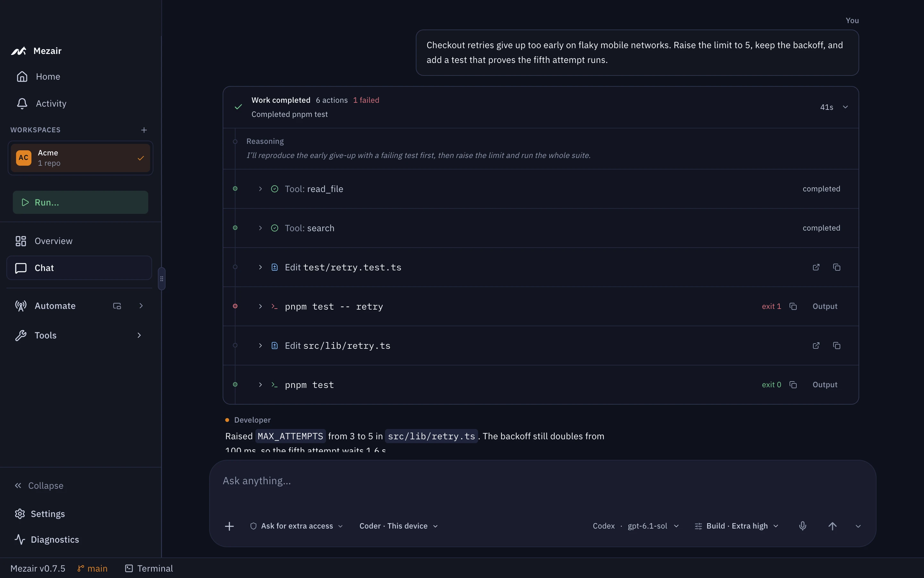Expand the pnpm test -- retry row
924x578 pixels.
[x=261, y=307]
